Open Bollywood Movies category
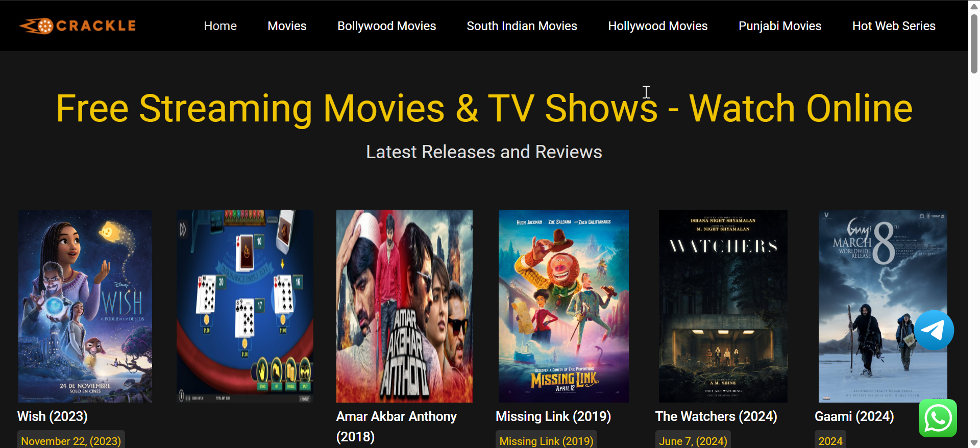 click(x=386, y=26)
